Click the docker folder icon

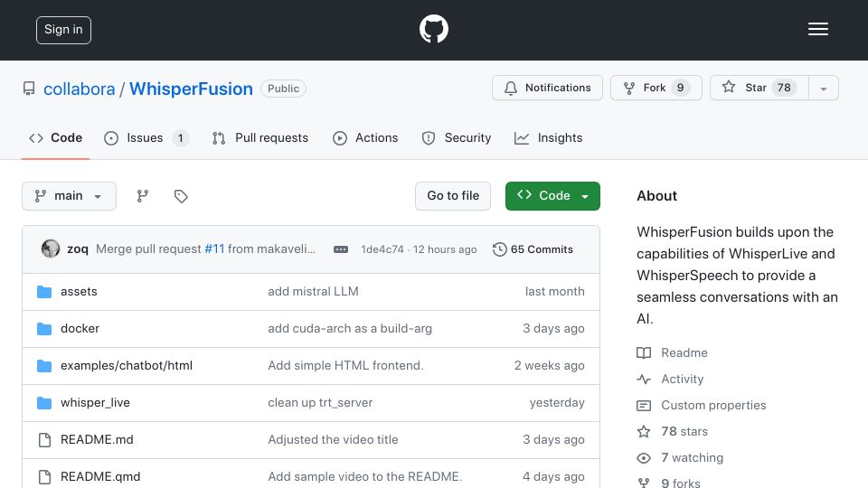tap(44, 329)
